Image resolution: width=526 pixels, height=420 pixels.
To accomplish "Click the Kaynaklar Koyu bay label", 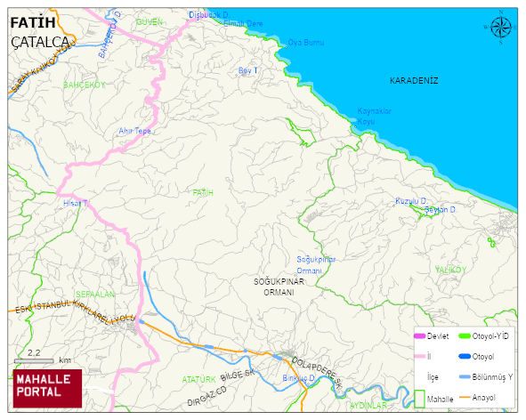I will [x=374, y=116].
